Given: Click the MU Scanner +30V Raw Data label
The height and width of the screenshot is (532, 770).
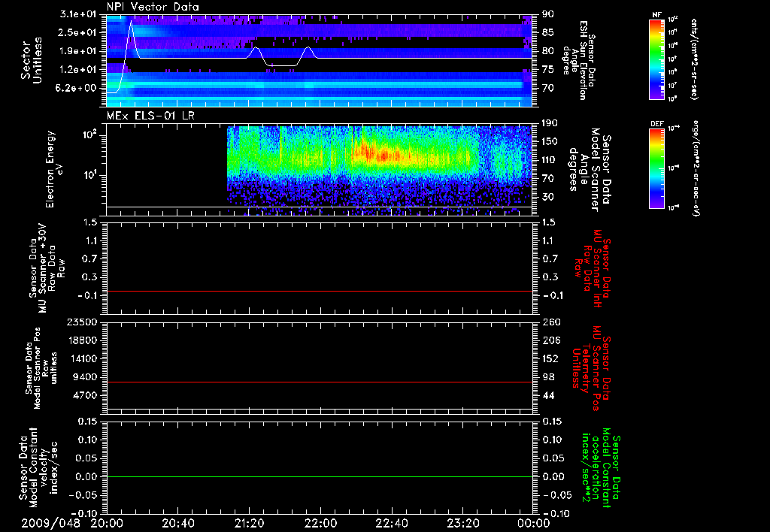Looking at the screenshot, I should click(x=47, y=268).
